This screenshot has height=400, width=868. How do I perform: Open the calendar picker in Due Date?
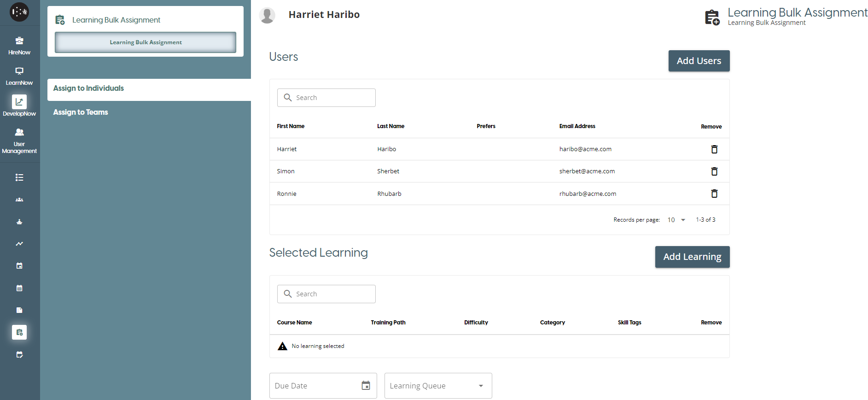(366, 386)
